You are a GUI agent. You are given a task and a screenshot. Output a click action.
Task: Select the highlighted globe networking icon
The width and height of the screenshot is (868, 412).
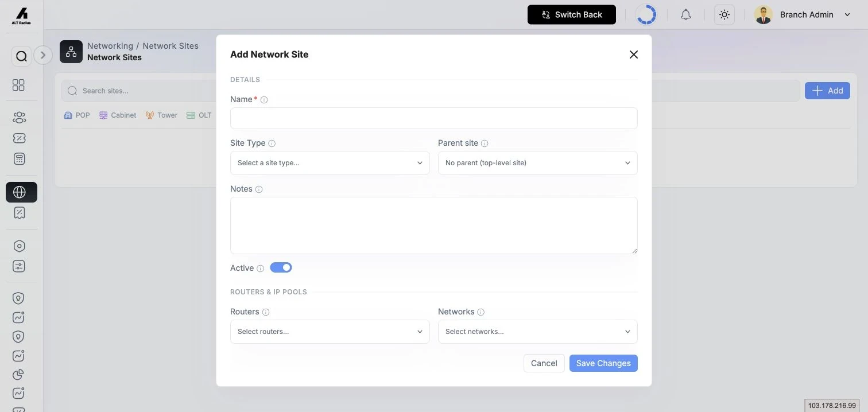21,192
